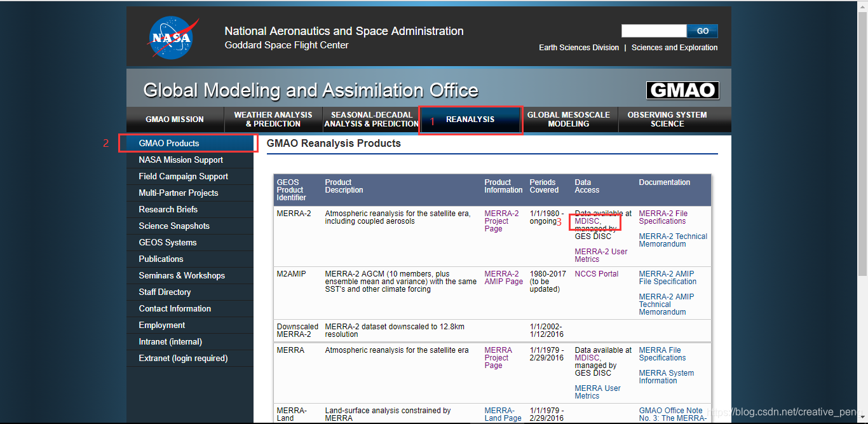Open Contact Information sidebar item

(190, 308)
